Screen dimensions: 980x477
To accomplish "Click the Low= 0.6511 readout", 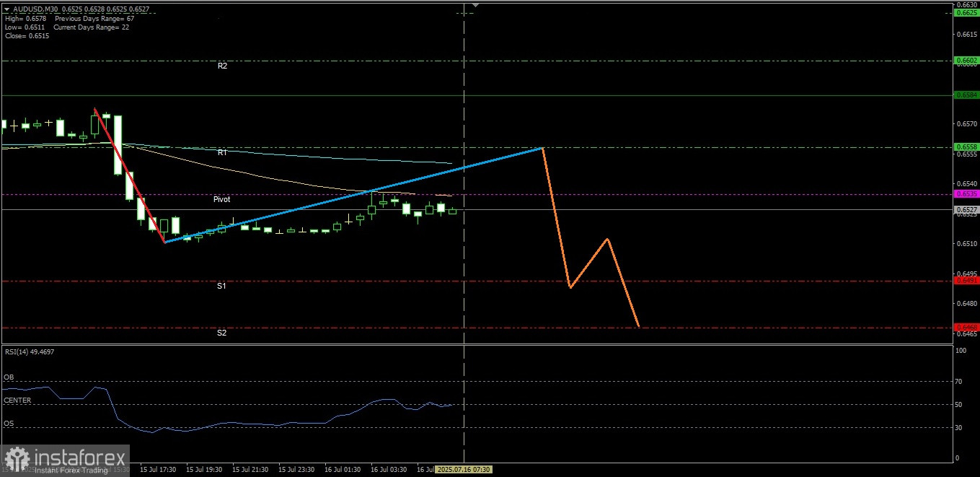I will [25, 27].
